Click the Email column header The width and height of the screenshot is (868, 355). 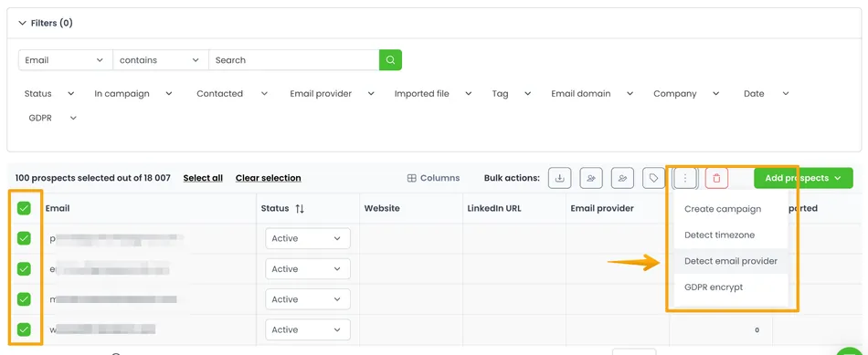(58, 208)
